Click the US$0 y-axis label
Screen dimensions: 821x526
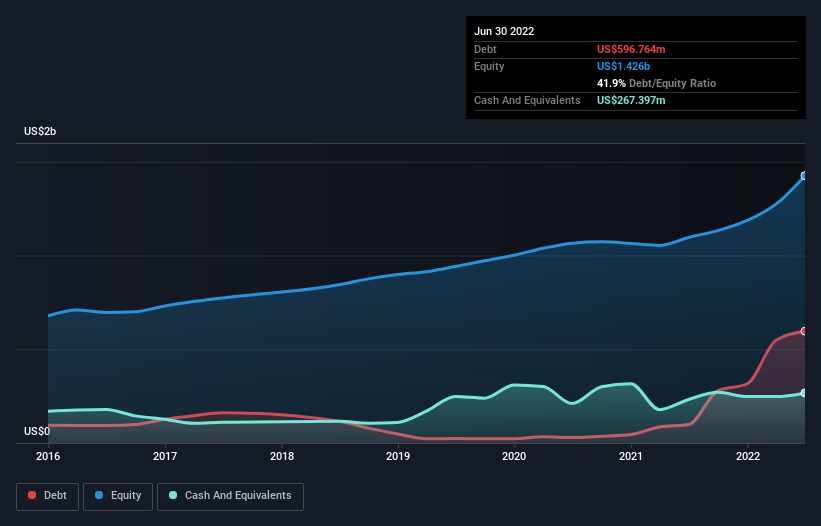click(37, 431)
